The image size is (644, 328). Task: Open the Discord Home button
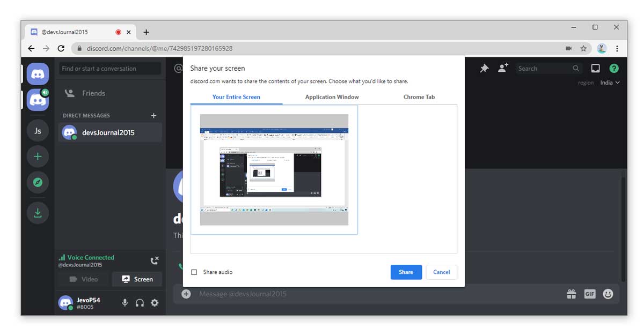(x=38, y=74)
